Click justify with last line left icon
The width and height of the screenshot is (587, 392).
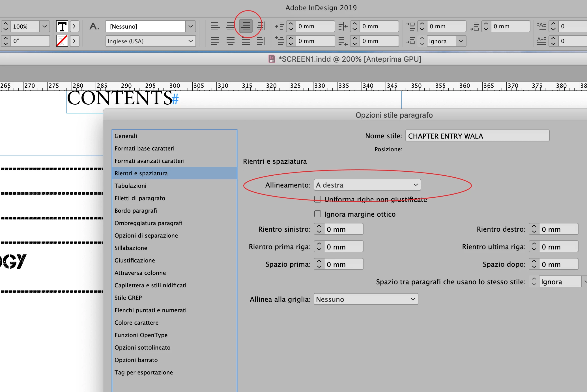[x=215, y=41]
